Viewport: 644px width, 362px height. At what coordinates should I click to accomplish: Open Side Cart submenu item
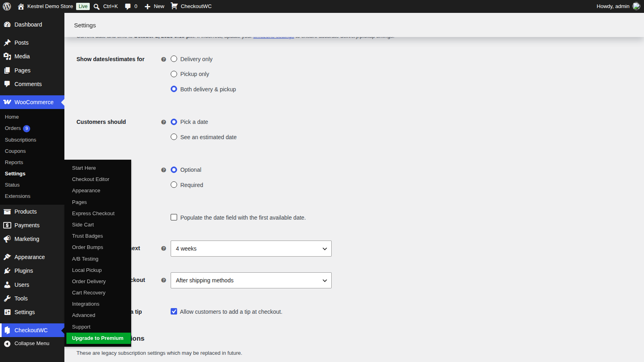coord(83,225)
